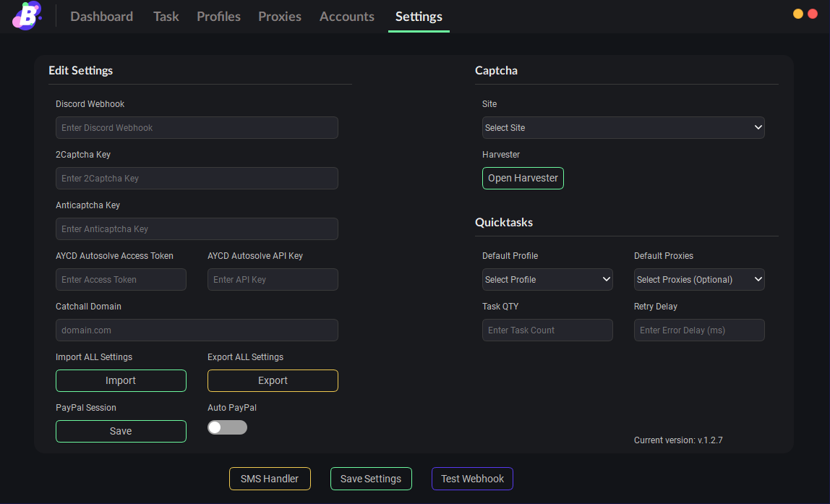
Task: Switch to the Dashboard tab
Action: (101, 16)
